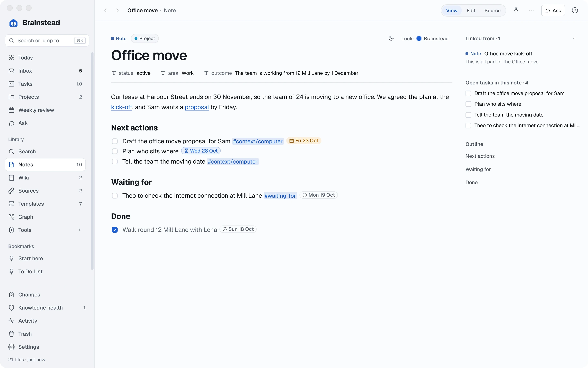Open the Fri 23 Oct due date chip
This screenshot has width=588, height=368.
coord(304,141)
